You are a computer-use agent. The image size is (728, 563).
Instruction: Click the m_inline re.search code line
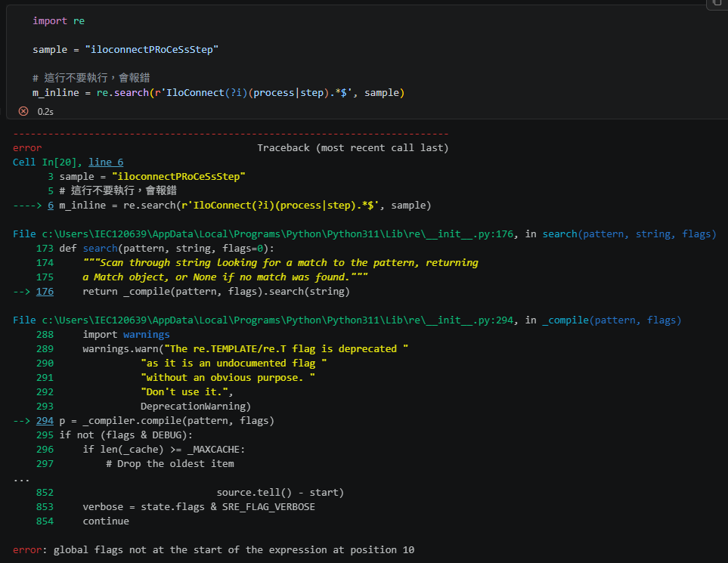click(219, 92)
